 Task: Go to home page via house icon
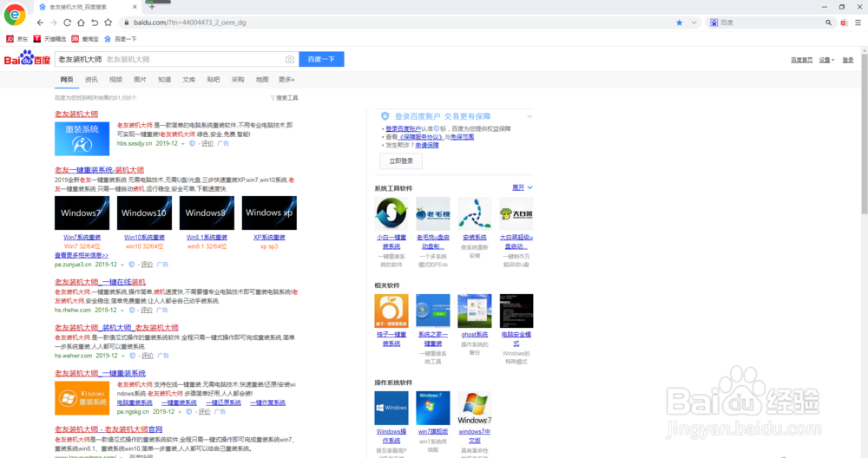[x=81, y=23]
